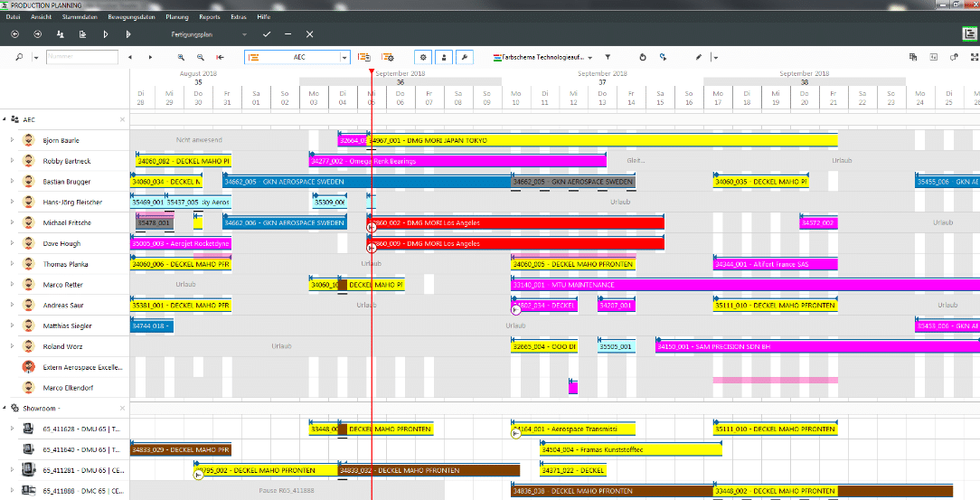
Task: Open the Bewegungsdaten menu
Action: 131,17
